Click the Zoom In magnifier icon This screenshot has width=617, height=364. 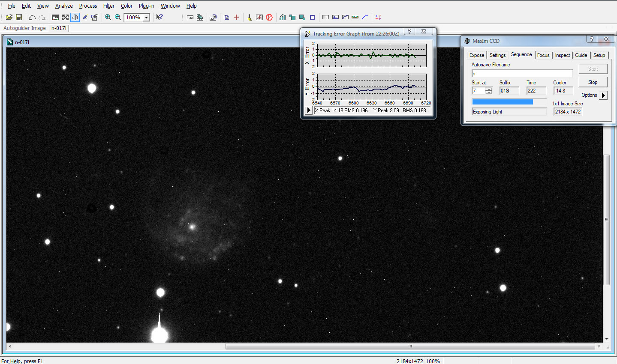point(108,18)
